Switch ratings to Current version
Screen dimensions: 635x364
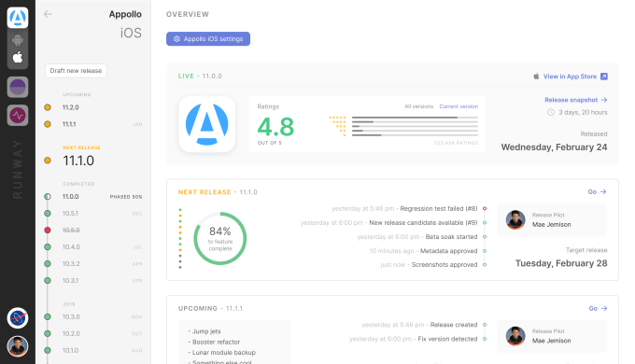pos(459,106)
